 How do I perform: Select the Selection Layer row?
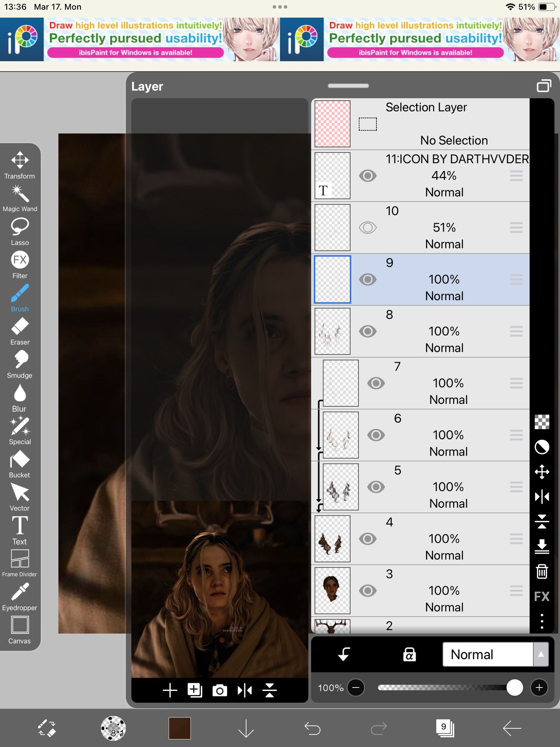pos(420,124)
